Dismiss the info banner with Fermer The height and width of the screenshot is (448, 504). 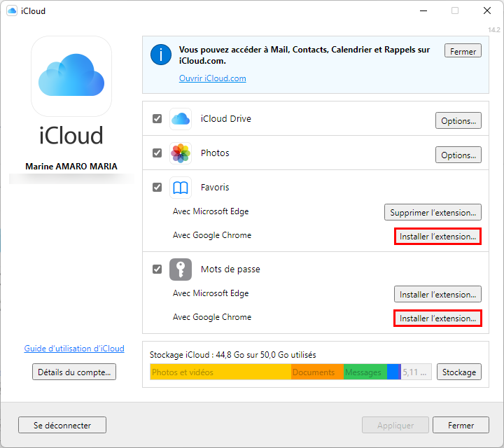click(463, 51)
